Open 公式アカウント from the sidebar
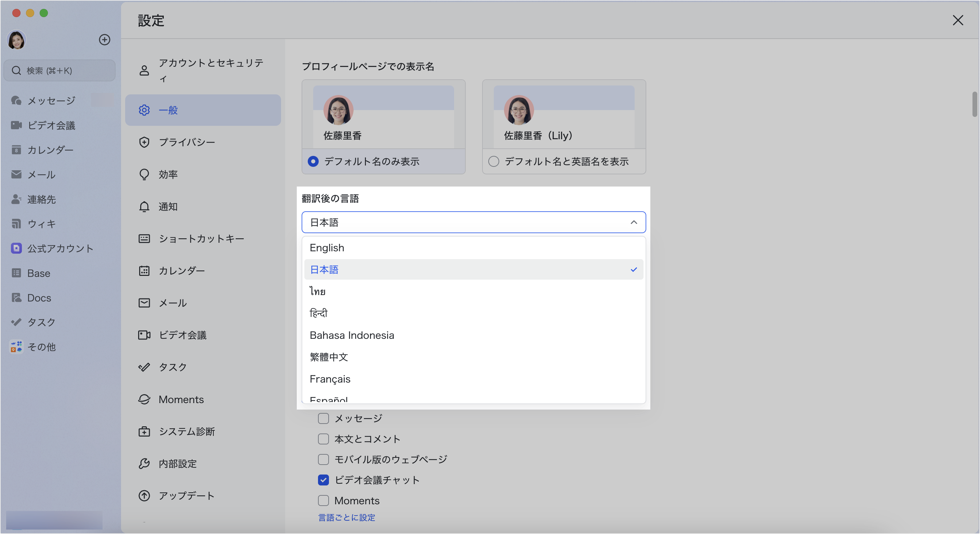This screenshot has height=534, width=980. click(x=60, y=248)
